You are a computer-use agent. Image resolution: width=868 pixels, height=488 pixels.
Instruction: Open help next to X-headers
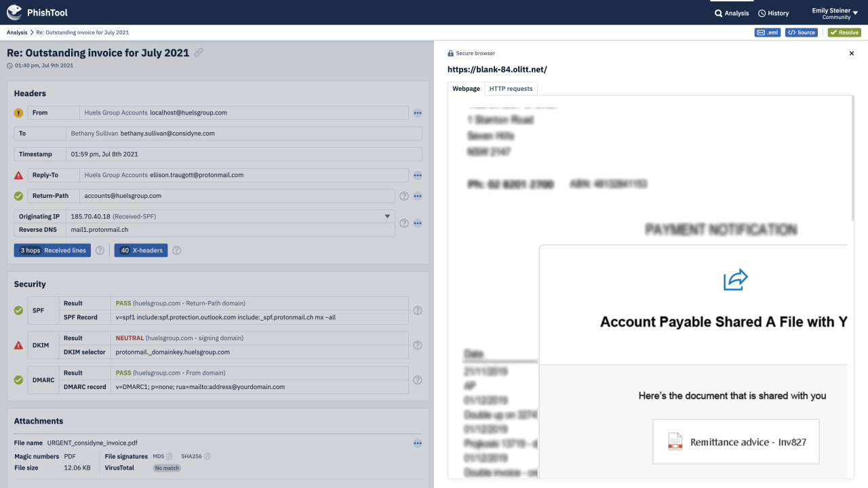(176, 250)
